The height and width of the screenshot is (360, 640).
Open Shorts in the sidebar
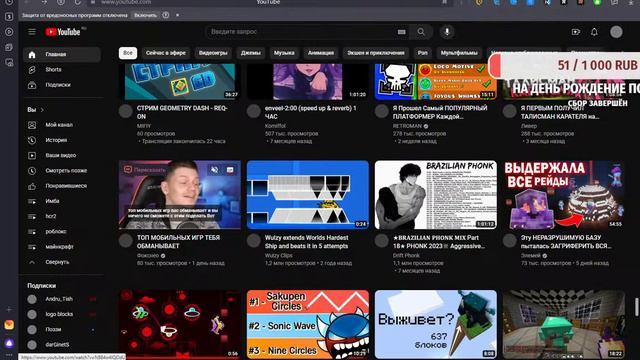point(62,70)
